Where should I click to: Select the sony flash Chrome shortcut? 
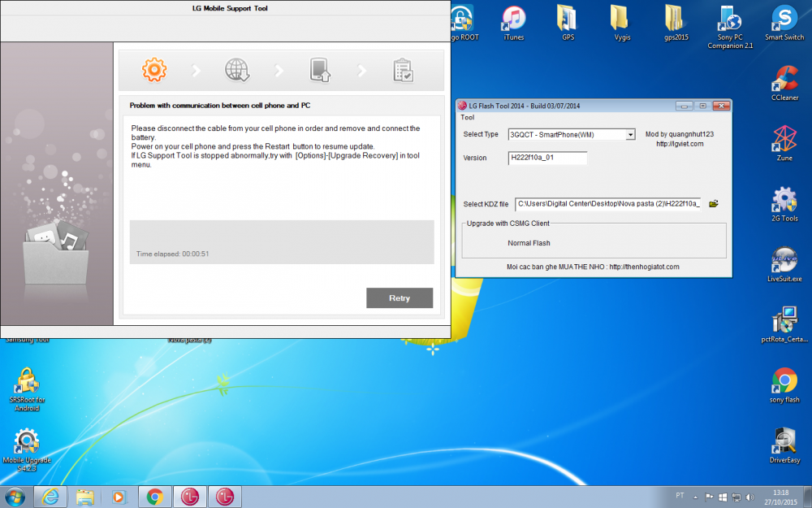tap(784, 385)
